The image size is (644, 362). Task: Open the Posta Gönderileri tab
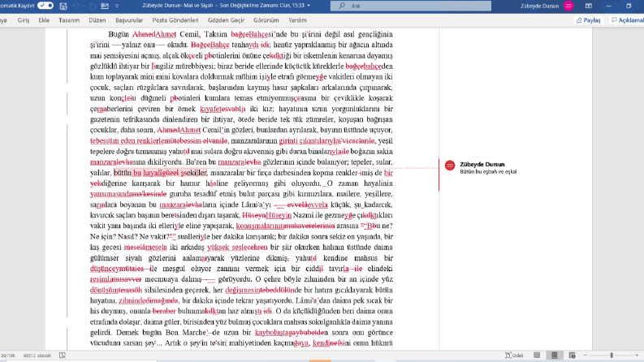[175, 20]
